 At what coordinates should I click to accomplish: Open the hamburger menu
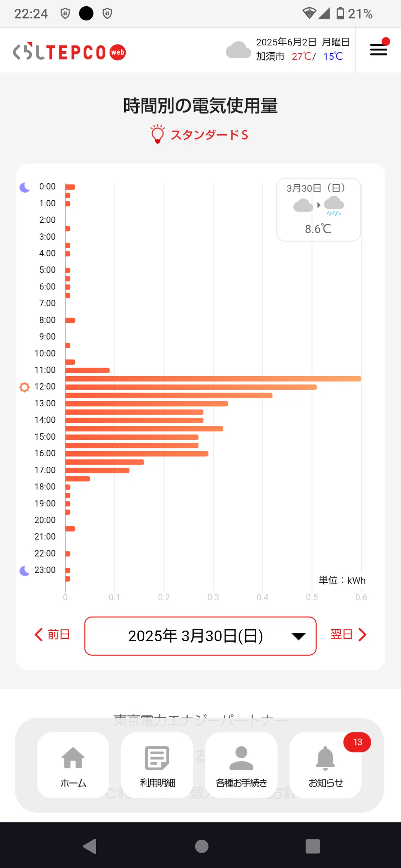pyautogui.click(x=378, y=49)
